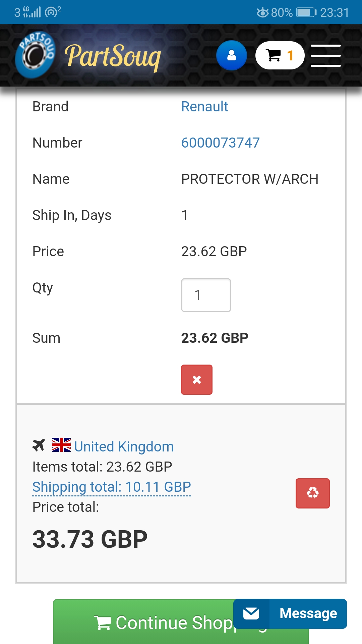The width and height of the screenshot is (362, 644).
Task: Tap the UK flag icon
Action: point(61,445)
